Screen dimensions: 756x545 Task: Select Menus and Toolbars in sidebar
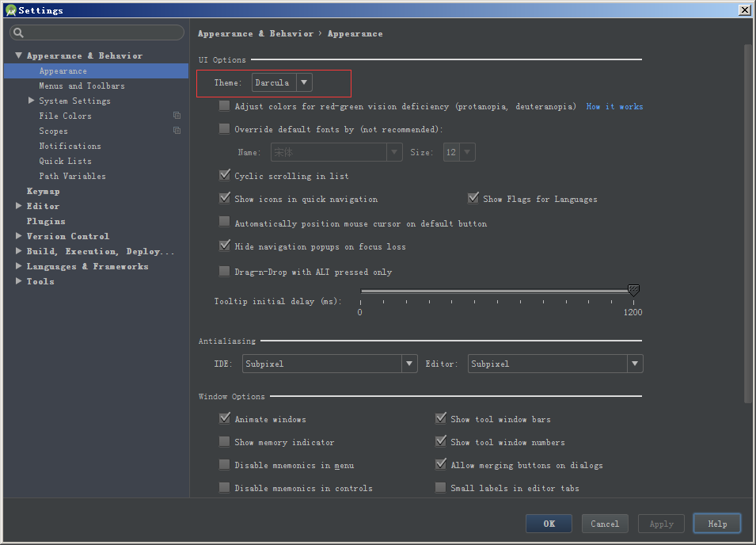click(x=82, y=86)
